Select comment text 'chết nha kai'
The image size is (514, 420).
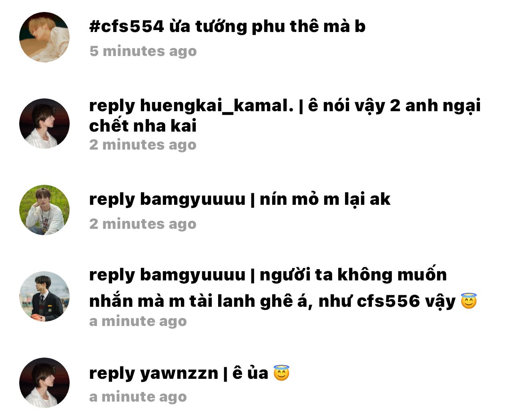pos(143,126)
